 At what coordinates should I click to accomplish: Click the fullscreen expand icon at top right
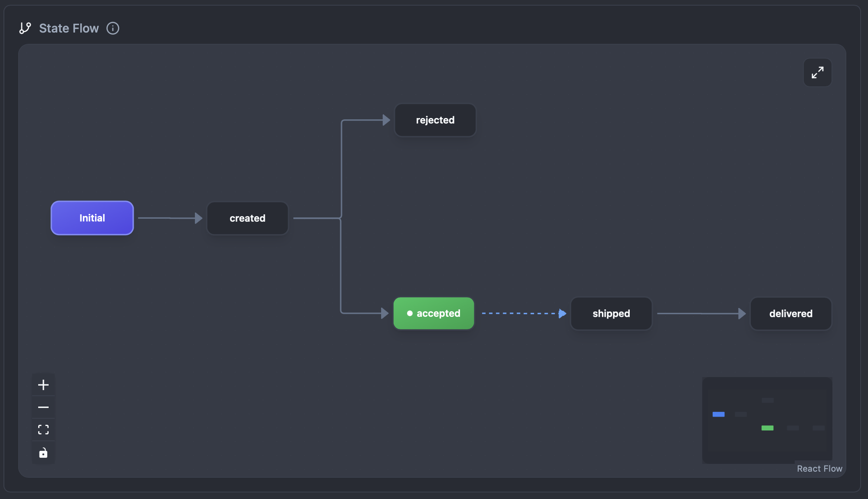pyautogui.click(x=818, y=72)
